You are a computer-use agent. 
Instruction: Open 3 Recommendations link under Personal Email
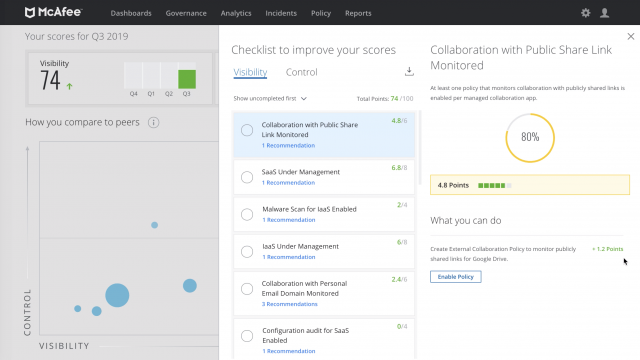click(289, 304)
